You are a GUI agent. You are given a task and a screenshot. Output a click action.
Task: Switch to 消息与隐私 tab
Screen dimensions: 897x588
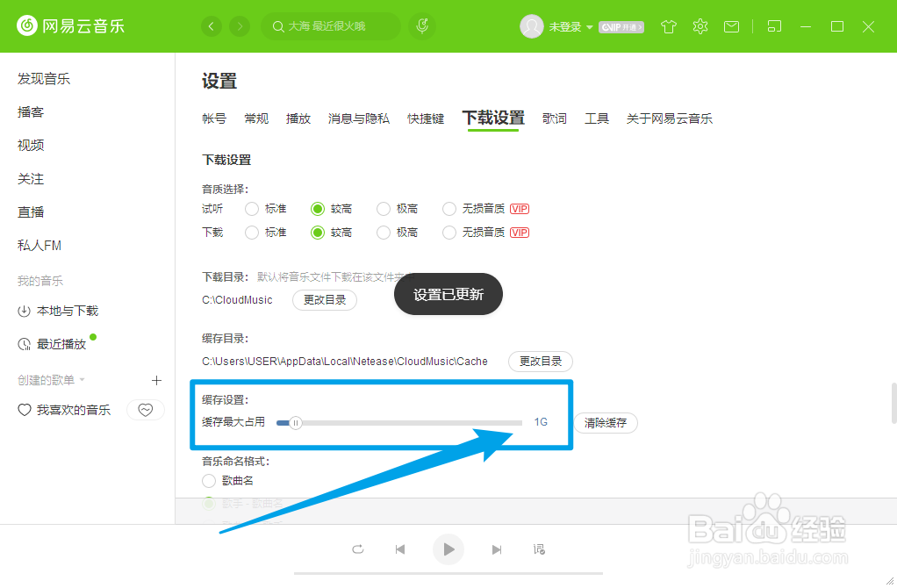pyautogui.click(x=359, y=118)
